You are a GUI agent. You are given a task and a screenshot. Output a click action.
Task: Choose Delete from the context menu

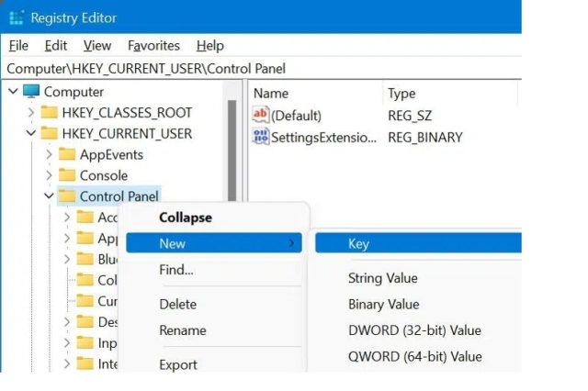214,304
